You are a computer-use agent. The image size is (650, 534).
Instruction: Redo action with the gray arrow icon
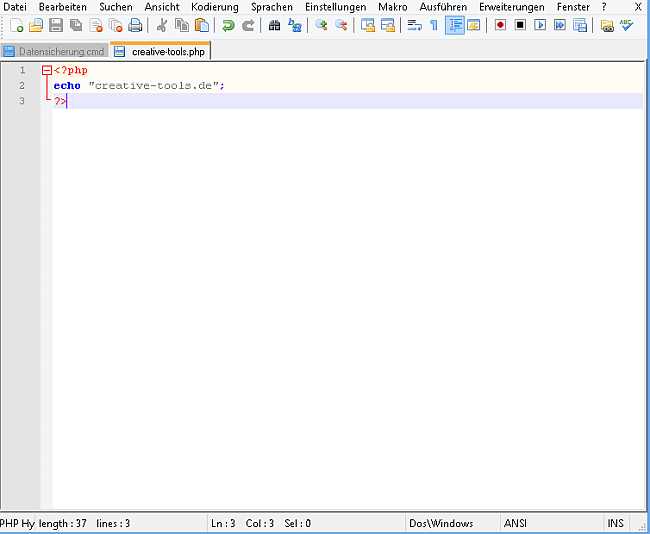(x=248, y=25)
